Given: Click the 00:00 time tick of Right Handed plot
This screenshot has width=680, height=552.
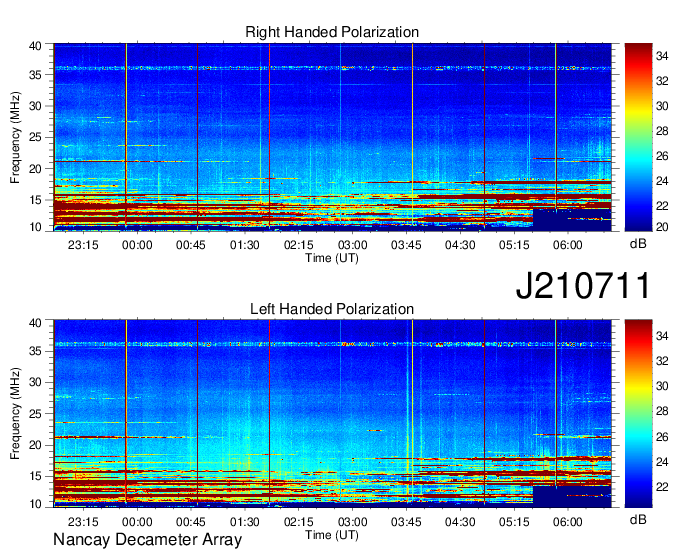Looking at the screenshot, I should pos(137,245).
